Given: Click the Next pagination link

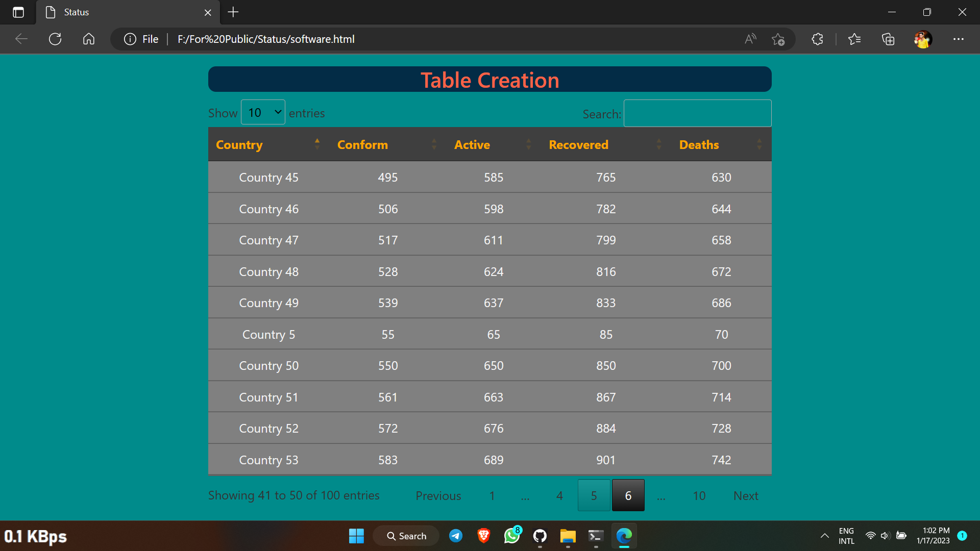Looking at the screenshot, I should tap(745, 496).
